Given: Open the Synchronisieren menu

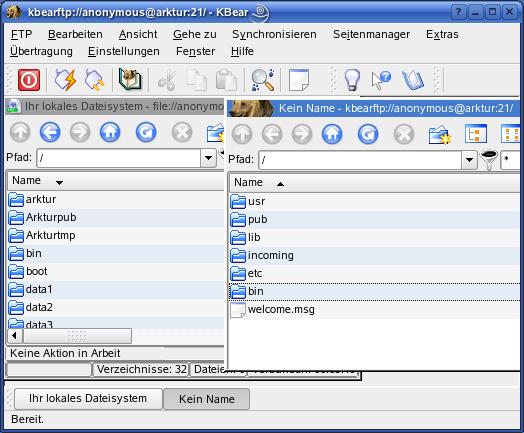Looking at the screenshot, I should click(x=274, y=34).
